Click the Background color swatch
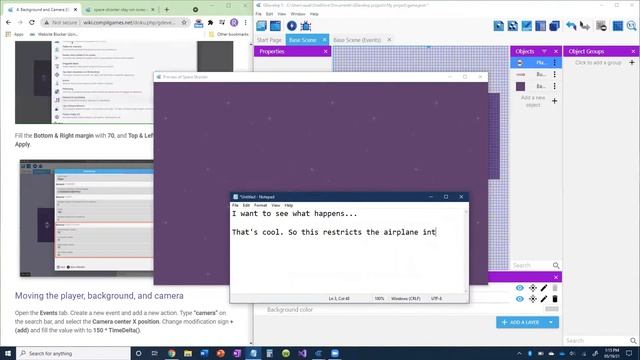640x360 pixels. [552, 309]
